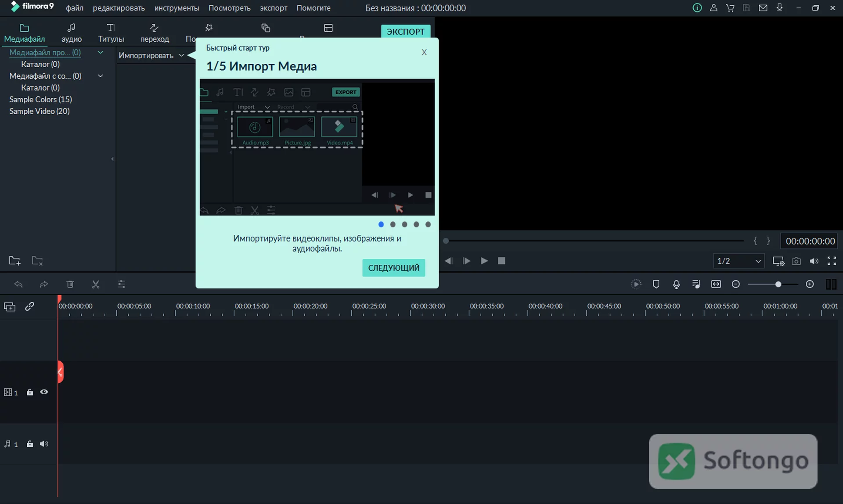Image resolution: width=843 pixels, height=504 pixels.
Task: Open the Импортировать dropdown
Action: (x=151, y=55)
